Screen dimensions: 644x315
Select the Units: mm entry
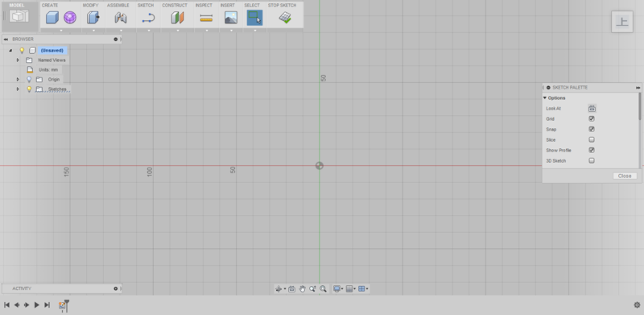click(x=48, y=70)
